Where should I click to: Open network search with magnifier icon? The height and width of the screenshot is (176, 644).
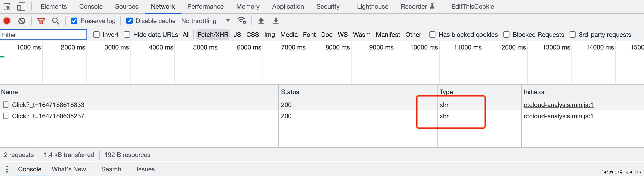pos(55,21)
